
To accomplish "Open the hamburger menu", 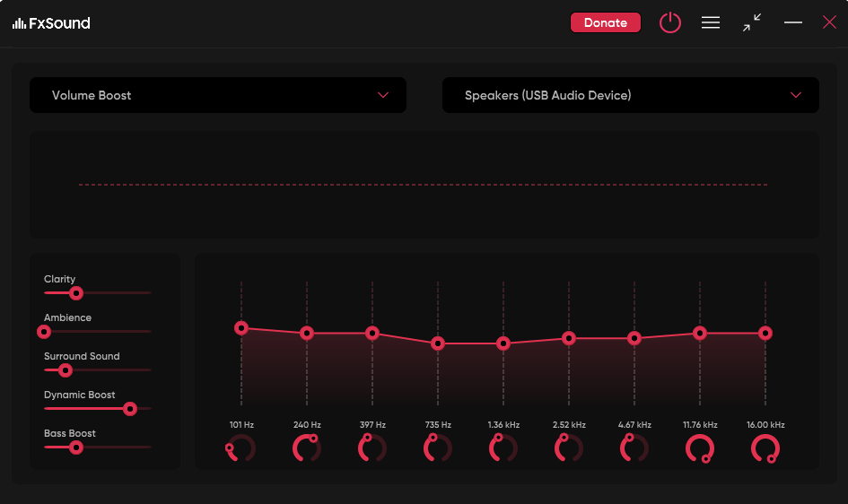I will 711,22.
